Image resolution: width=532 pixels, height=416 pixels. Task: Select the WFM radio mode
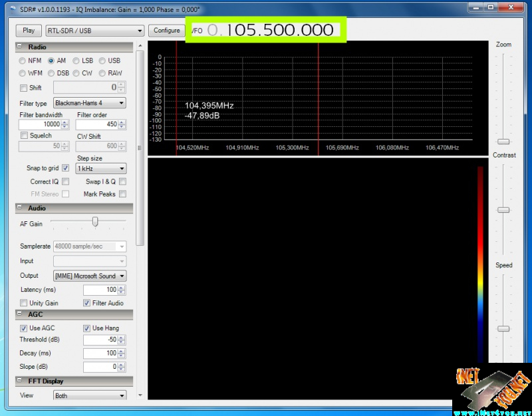click(23, 73)
